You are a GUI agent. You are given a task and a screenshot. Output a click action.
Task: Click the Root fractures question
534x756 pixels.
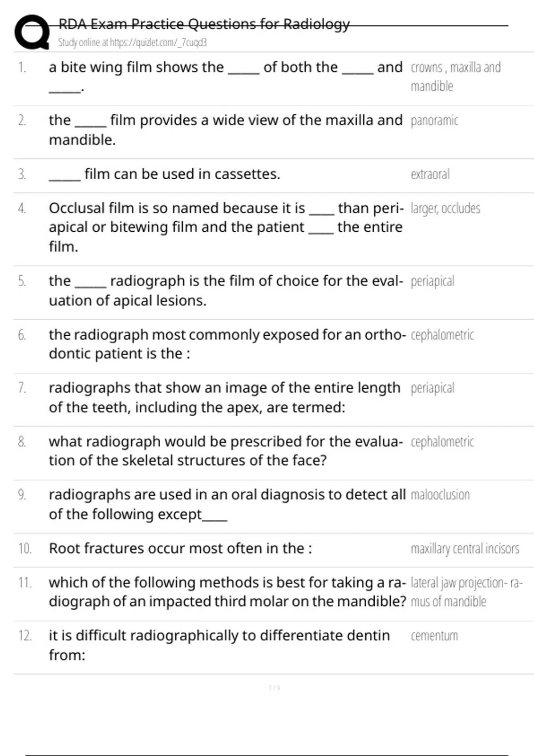(x=180, y=548)
